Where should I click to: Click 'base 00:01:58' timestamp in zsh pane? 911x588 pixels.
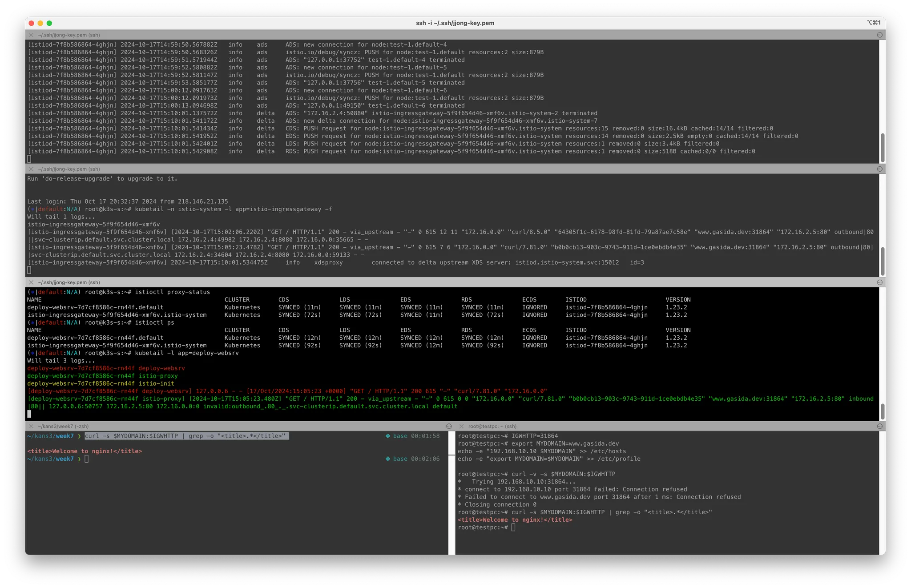click(x=412, y=436)
